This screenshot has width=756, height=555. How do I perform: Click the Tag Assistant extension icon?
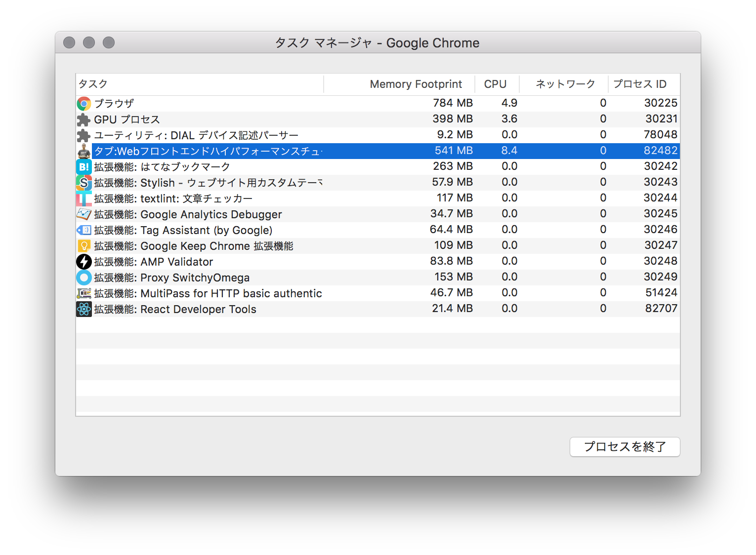pos(84,230)
